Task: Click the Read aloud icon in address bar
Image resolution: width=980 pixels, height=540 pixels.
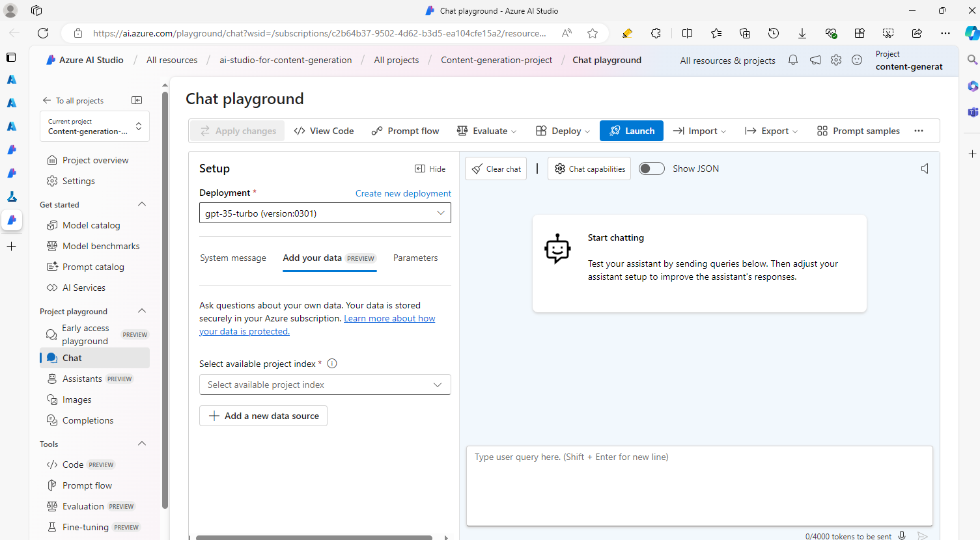Action: pyautogui.click(x=567, y=33)
